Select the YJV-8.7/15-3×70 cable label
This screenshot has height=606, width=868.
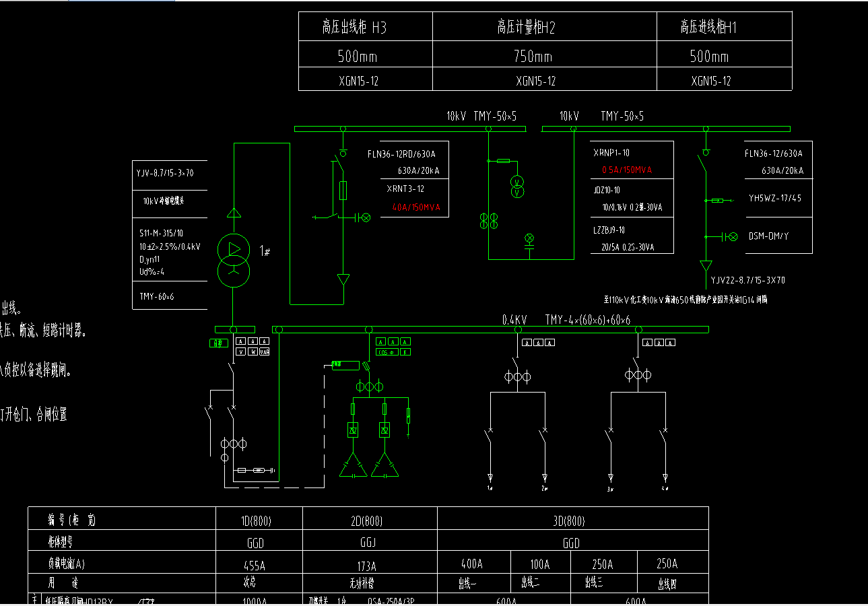[165, 173]
